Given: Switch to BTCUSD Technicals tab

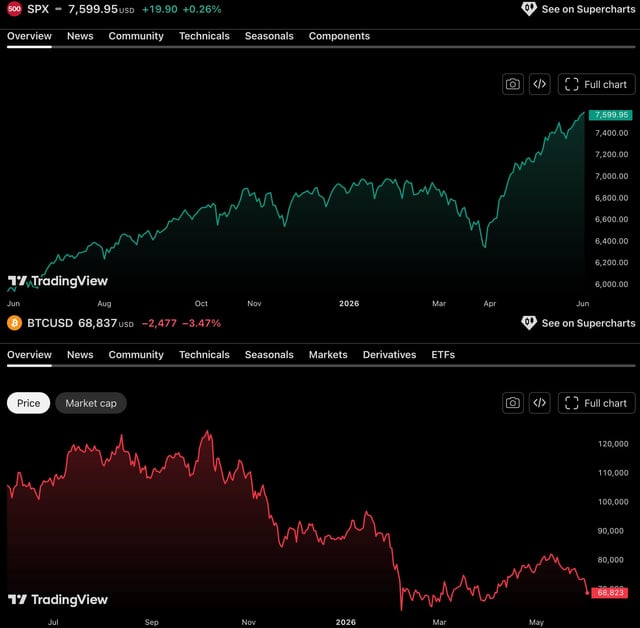Looking at the screenshot, I should pyautogui.click(x=204, y=355).
